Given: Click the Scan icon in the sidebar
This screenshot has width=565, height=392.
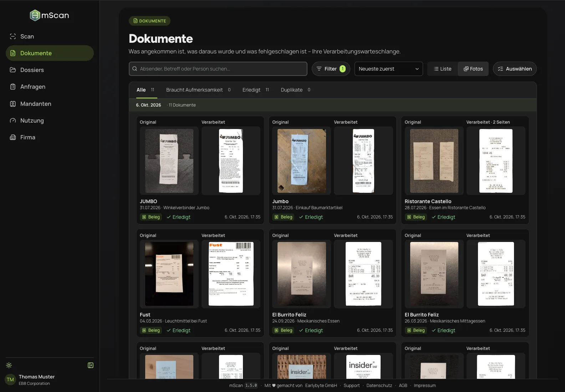Looking at the screenshot, I should (13, 36).
